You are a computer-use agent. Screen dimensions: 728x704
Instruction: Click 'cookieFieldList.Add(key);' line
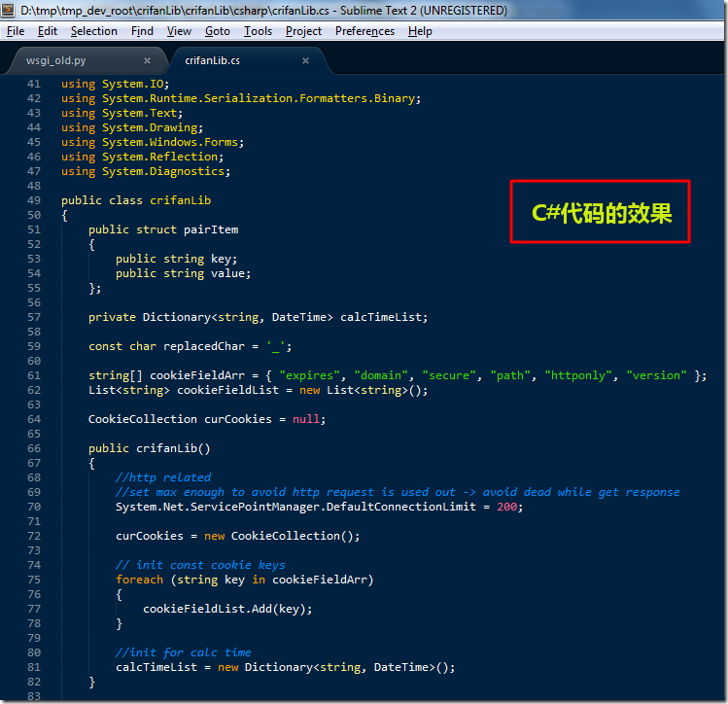click(x=227, y=610)
